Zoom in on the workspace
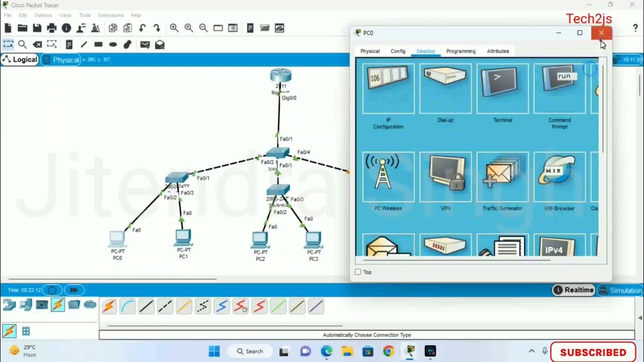The height and width of the screenshot is (362, 644). 174,28
